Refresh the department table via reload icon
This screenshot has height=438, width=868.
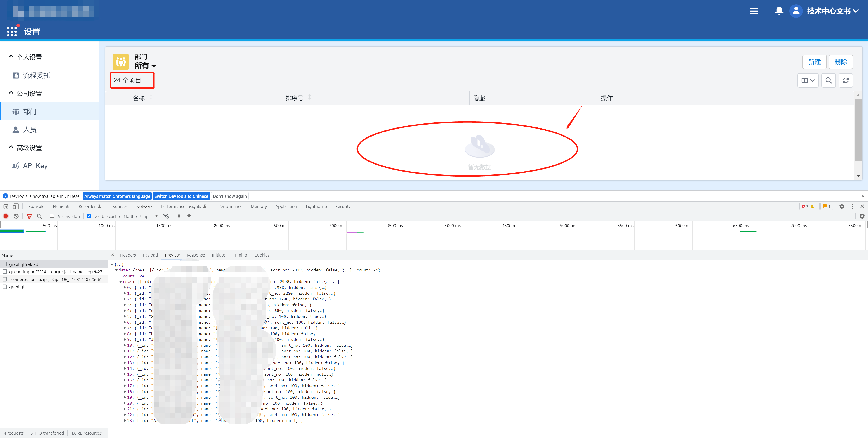(846, 80)
